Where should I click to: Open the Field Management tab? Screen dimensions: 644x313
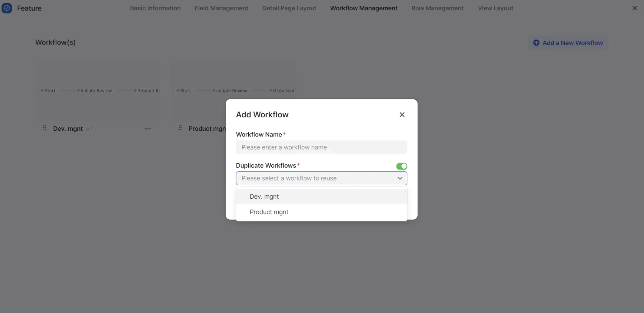click(x=221, y=8)
